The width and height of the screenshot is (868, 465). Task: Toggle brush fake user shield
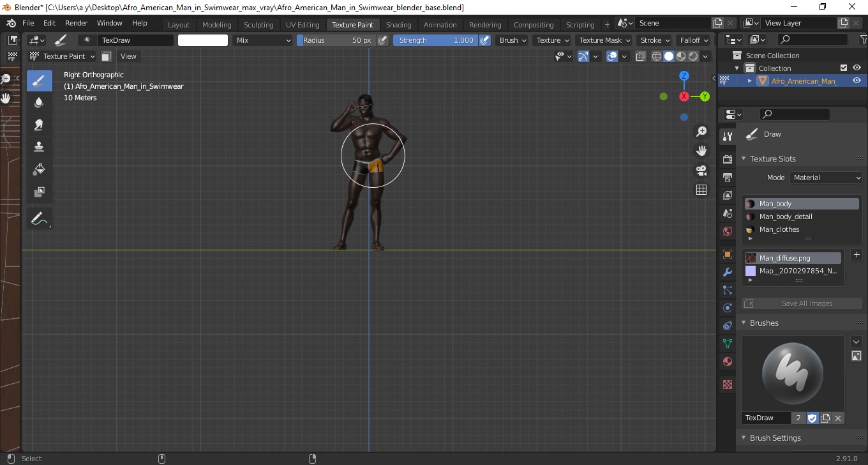812,418
